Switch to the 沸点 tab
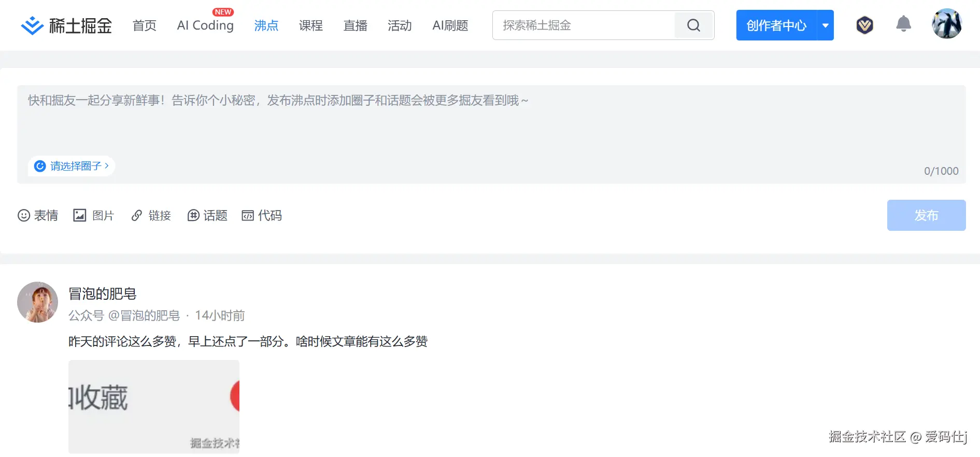The height and width of the screenshot is (457, 980). click(x=266, y=25)
